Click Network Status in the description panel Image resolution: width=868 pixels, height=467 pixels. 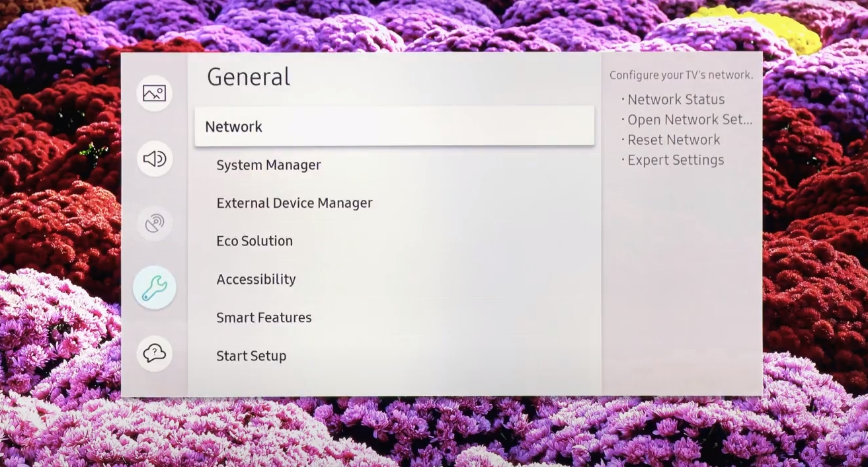pyautogui.click(x=676, y=100)
